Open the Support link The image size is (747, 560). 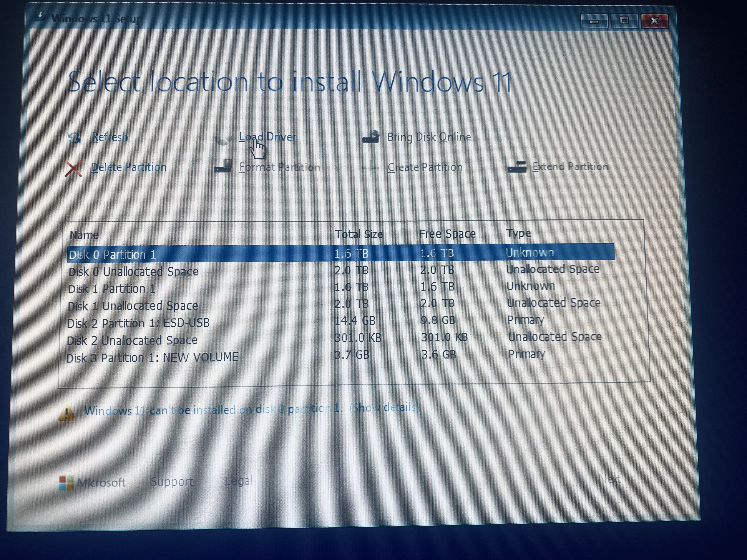coord(172,482)
